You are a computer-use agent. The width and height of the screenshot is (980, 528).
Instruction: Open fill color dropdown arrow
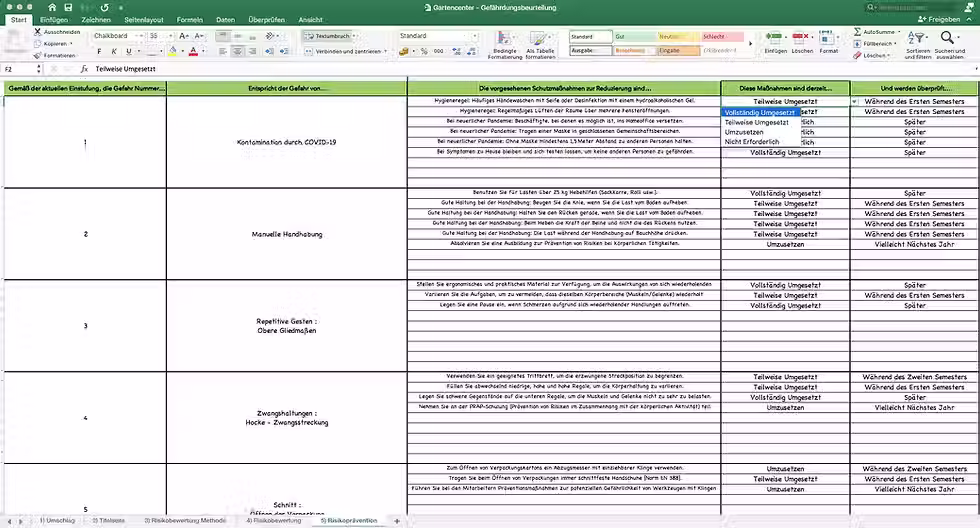click(182, 51)
